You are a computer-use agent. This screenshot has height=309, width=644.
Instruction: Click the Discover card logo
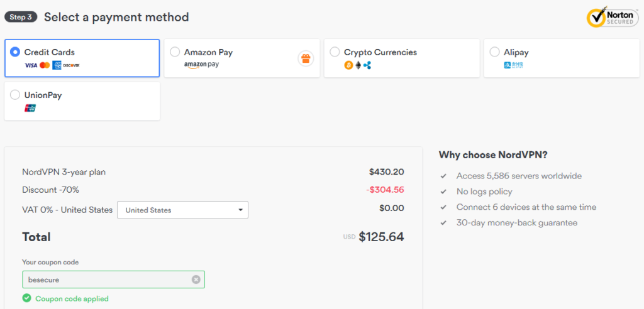pyautogui.click(x=71, y=65)
